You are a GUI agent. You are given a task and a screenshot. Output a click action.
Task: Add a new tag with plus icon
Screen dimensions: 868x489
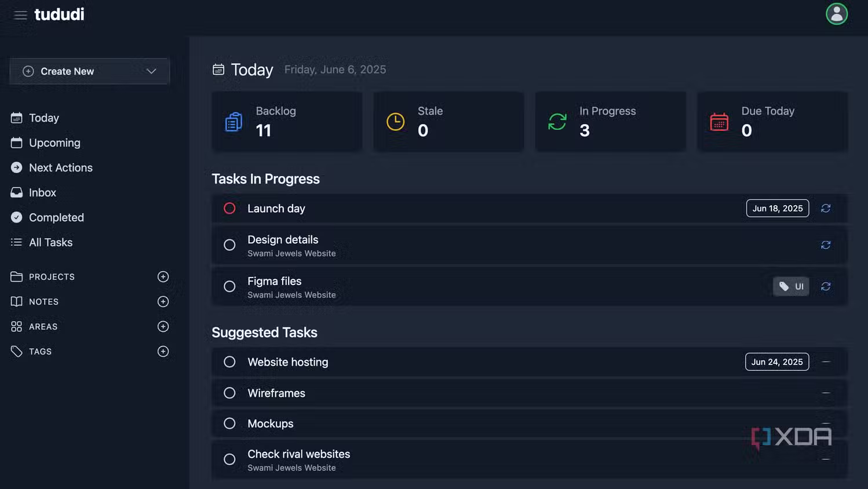pyautogui.click(x=163, y=352)
